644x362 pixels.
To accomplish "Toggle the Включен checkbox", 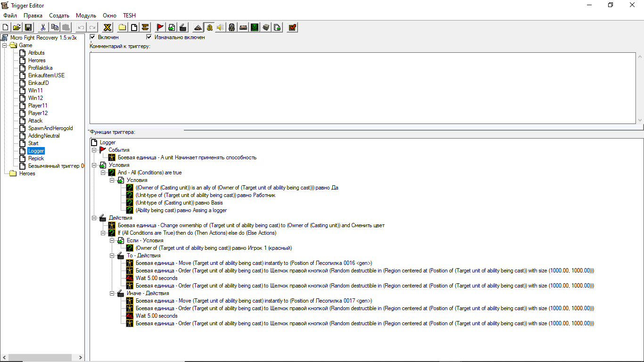I will point(92,37).
